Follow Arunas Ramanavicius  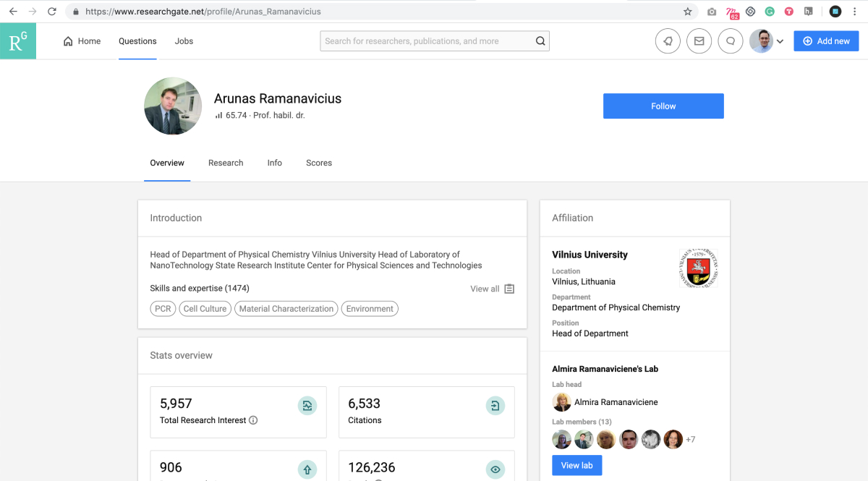(663, 106)
